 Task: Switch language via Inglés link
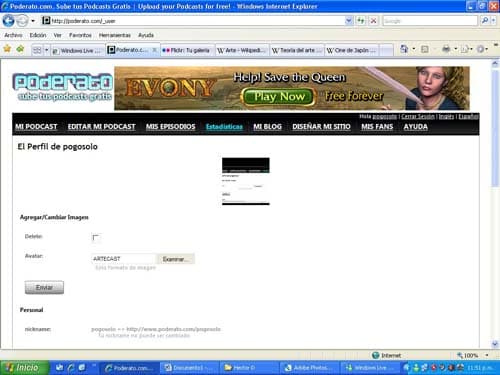pos(446,116)
